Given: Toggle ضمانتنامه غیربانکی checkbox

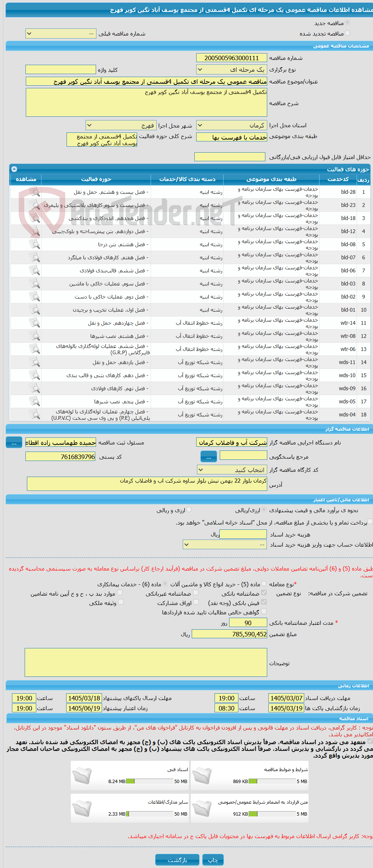Looking at the screenshot, I should point(196,593).
